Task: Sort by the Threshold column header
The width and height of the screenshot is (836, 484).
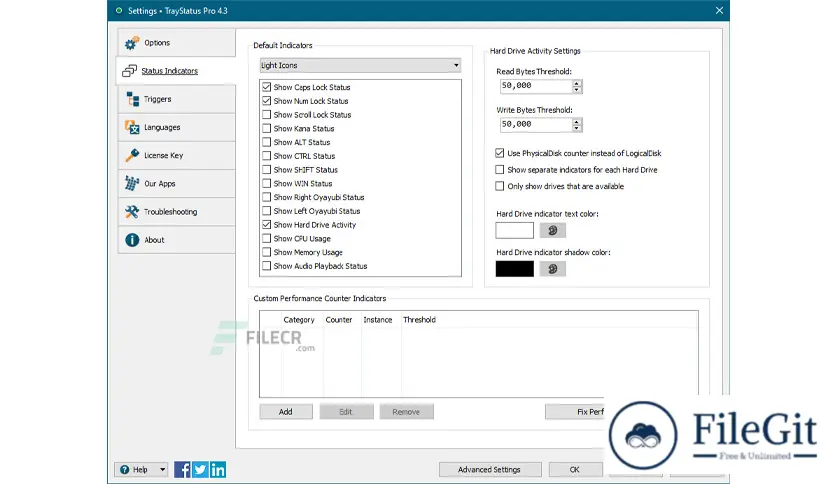Action: click(x=420, y=319)
